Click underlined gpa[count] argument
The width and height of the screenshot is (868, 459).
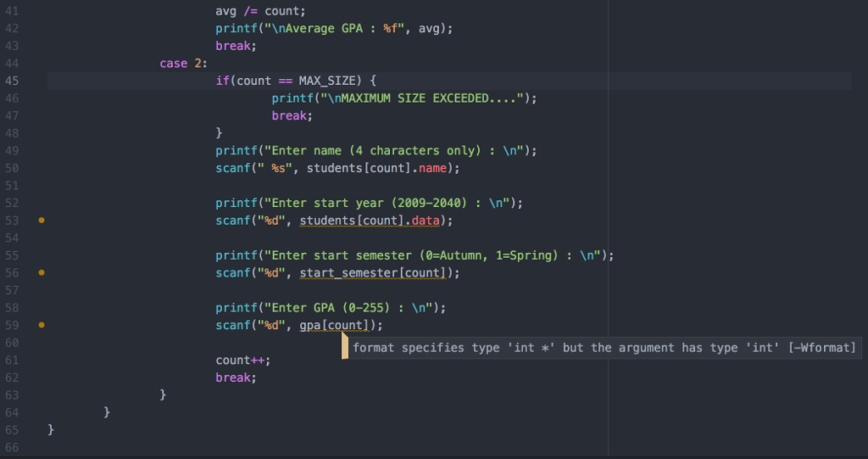pos(334,326)
